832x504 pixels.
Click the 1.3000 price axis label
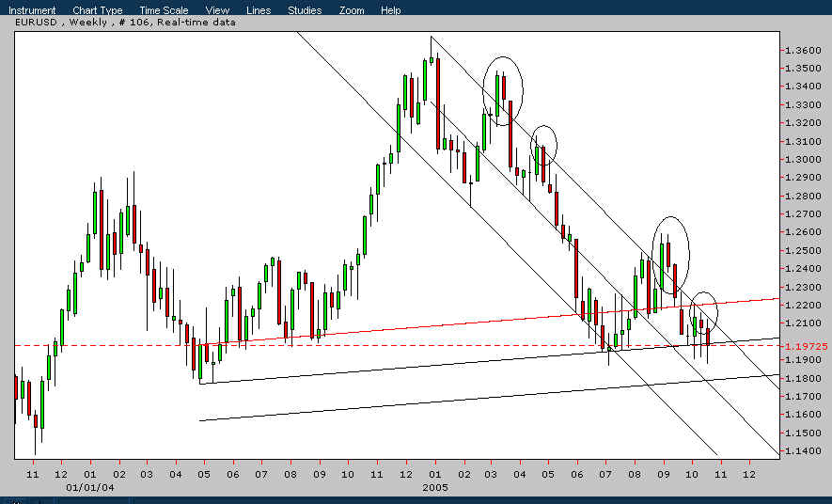click(803, 160)
